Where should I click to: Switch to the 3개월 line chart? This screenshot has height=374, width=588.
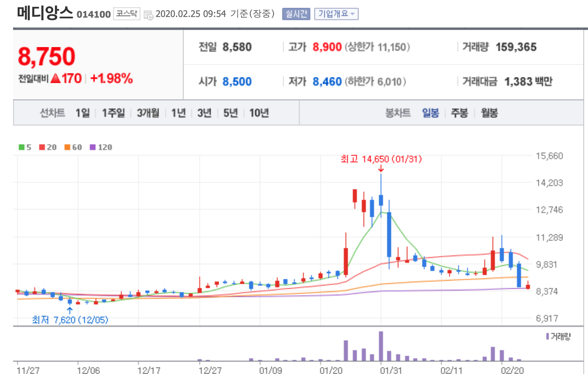148,113
